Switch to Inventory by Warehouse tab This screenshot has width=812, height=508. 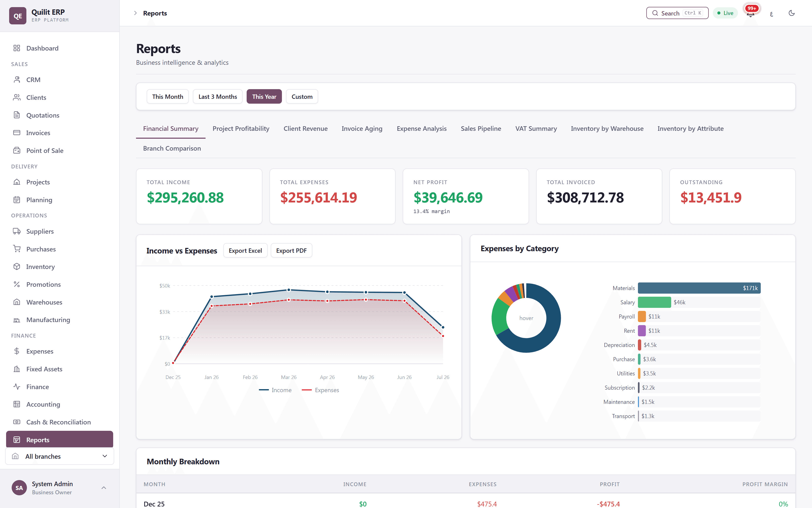click(x=607, y=129)
